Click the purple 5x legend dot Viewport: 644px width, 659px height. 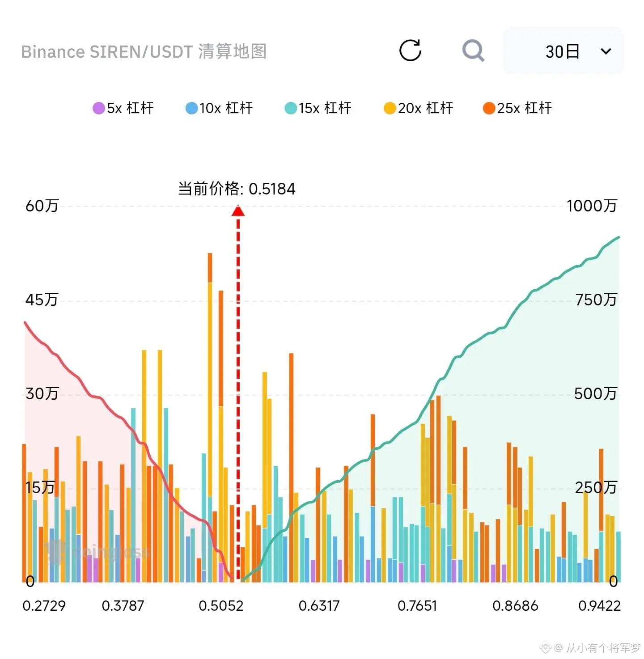tap(98, 108)
